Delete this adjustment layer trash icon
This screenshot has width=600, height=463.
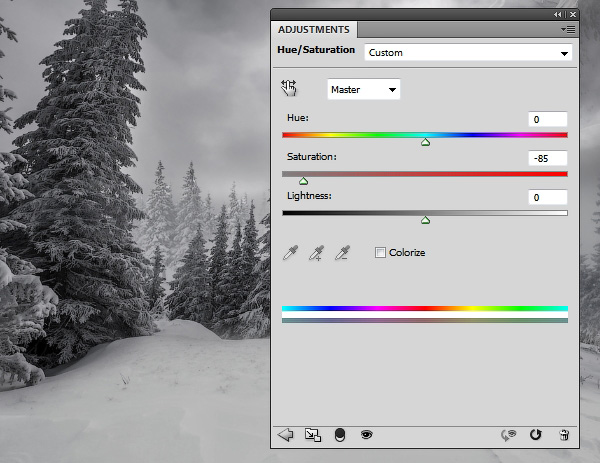(564, 435)
